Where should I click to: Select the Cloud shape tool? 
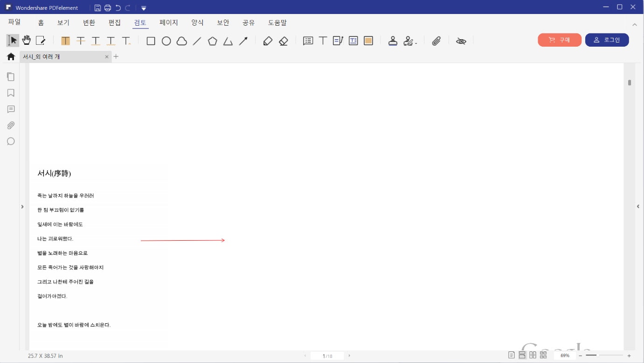(x=182, y=41)
